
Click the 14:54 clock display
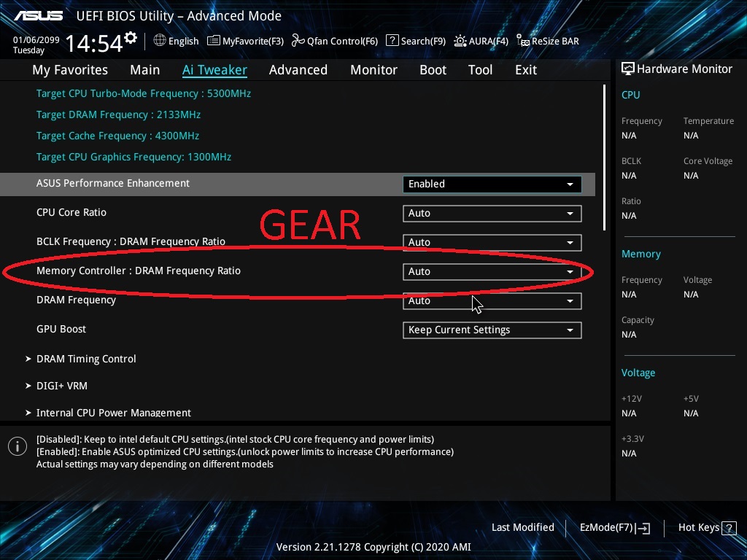94,43
